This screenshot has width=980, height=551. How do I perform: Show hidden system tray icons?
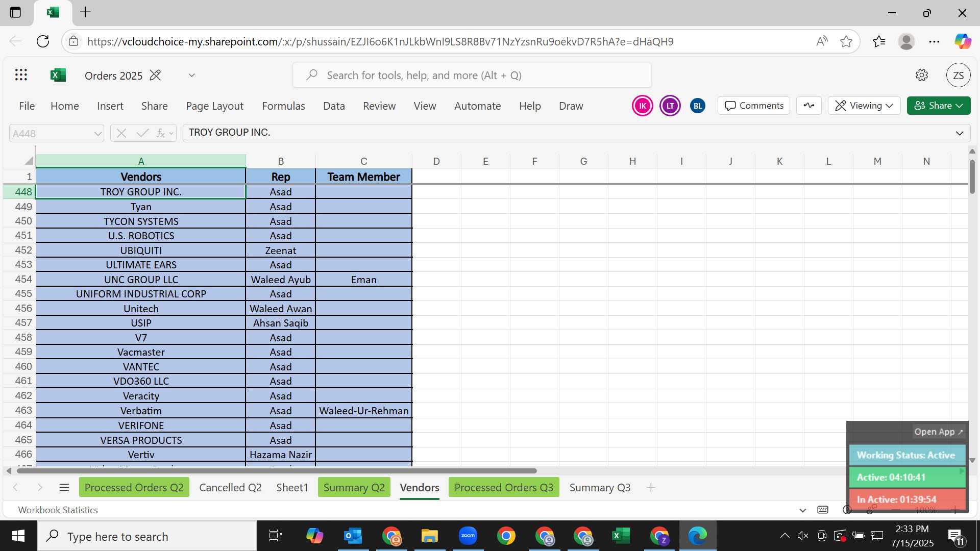click(x=785, y=536)
